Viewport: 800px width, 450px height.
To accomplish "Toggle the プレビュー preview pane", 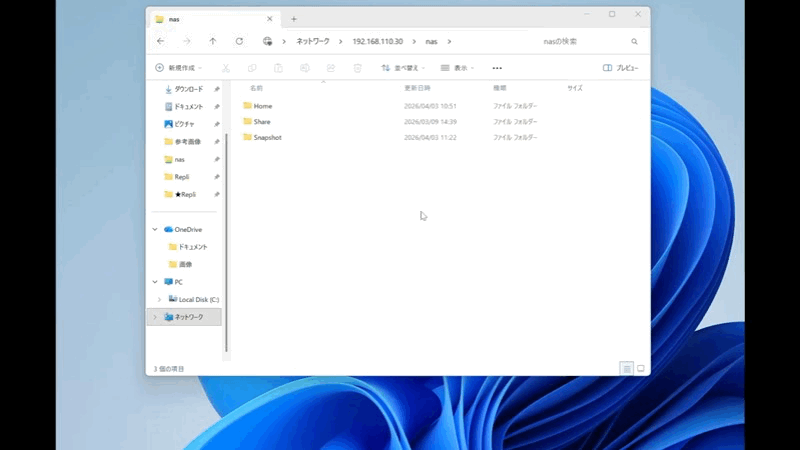I will point(620,68).
